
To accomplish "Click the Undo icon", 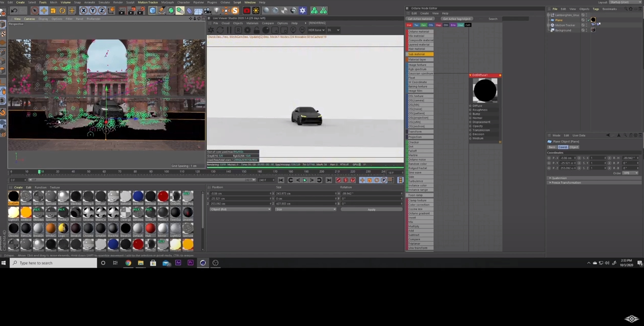I will point(13,11).
